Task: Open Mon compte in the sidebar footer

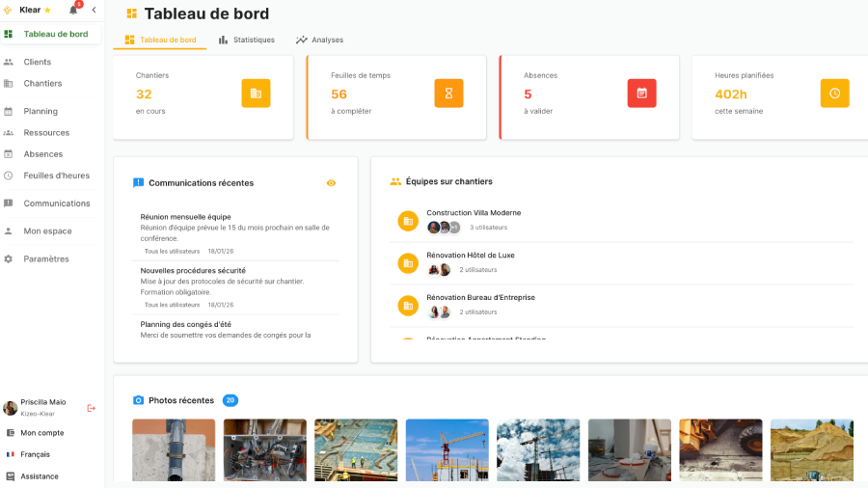Action: coord(41,433)
